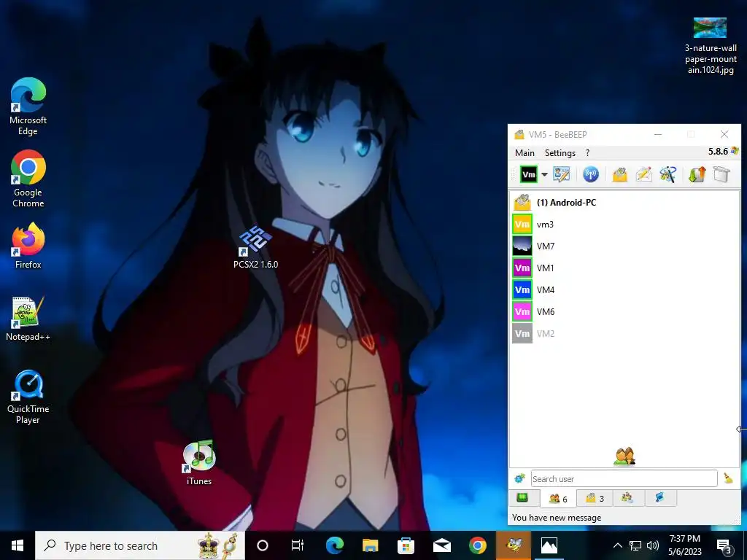The height and width of the screenshot is (560, 747).
Task: Click the 'You have new message' status text
Action: point(557,518)
